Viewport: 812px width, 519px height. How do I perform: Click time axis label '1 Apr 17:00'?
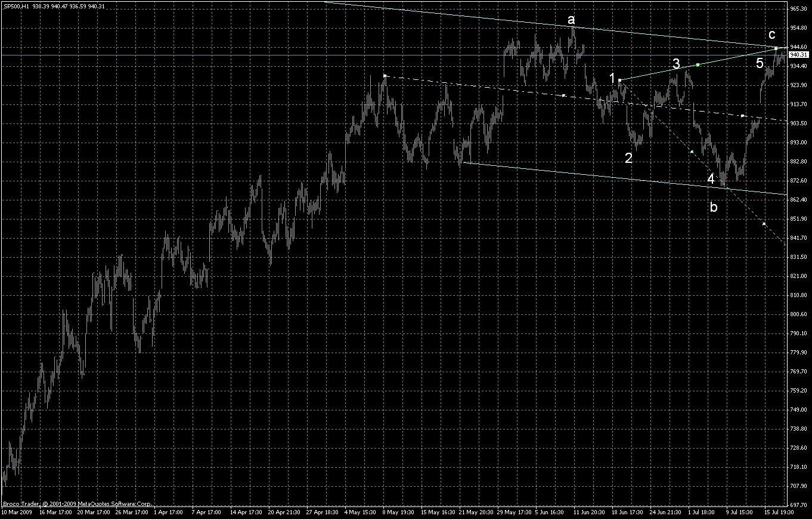(169, 512)
